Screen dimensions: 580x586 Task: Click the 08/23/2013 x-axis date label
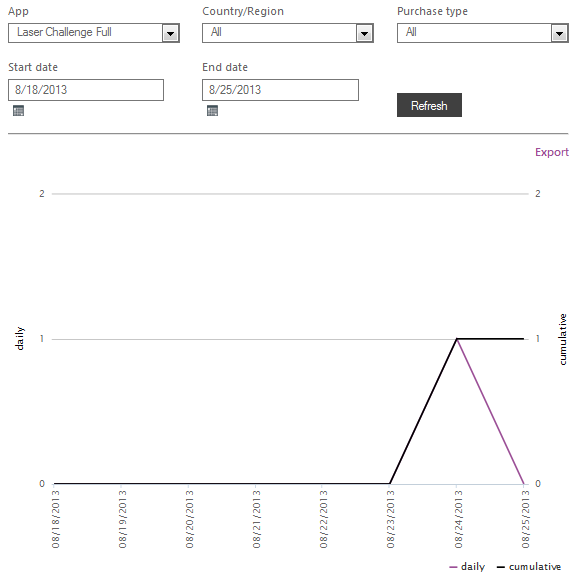coord(391,519)
